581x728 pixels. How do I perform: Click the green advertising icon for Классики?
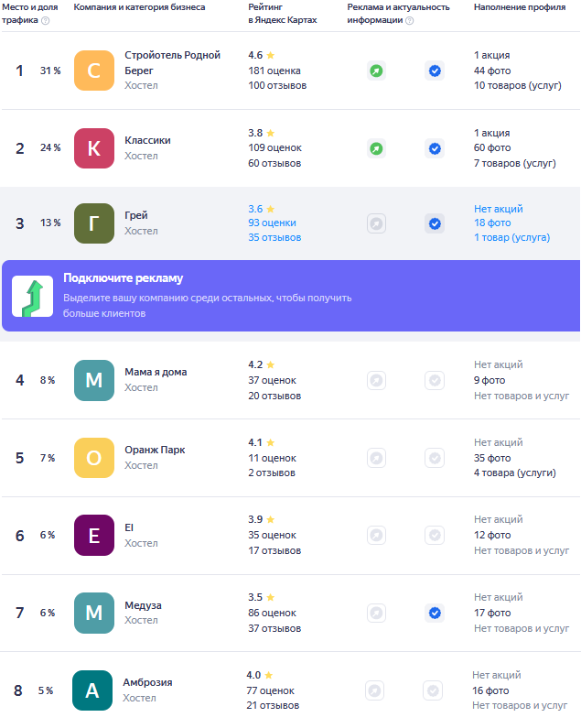click(x=376, y=148)
